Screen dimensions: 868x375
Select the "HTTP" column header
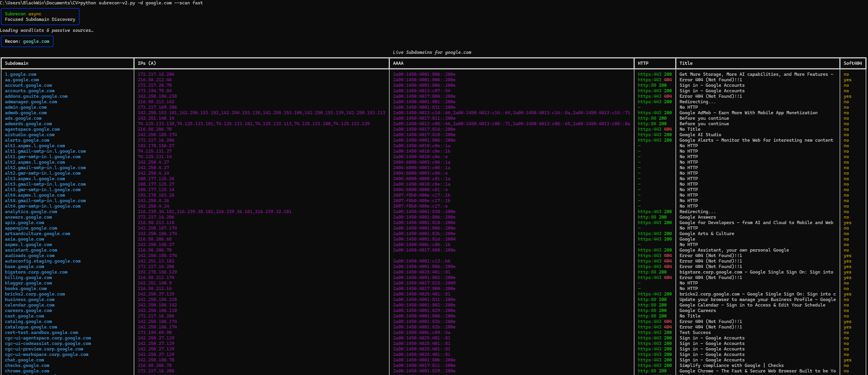coord(643,63)
